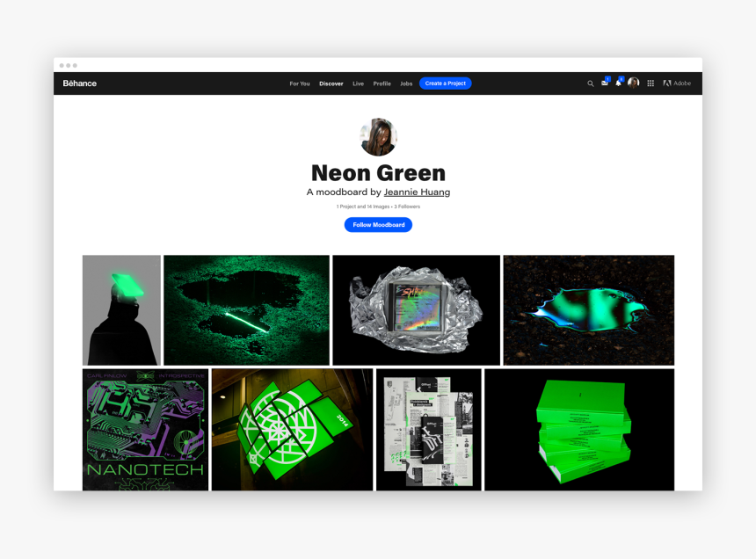Image resolution: width=756 pixels, height=559 pixels.
Task: Open the crumpled foil album thumbnail
Action: pos(416,310)
